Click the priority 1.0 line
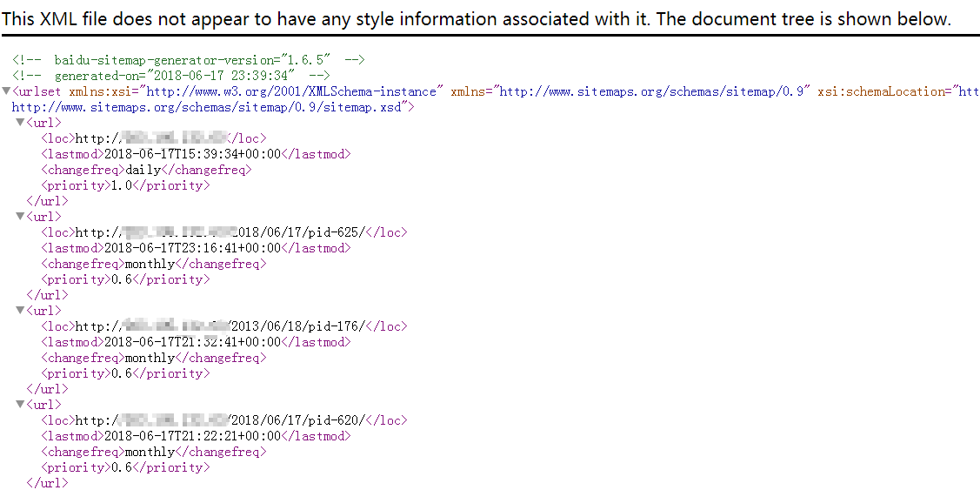The width and height of the screenshot is (980, 490). click(x=124, y=185)
